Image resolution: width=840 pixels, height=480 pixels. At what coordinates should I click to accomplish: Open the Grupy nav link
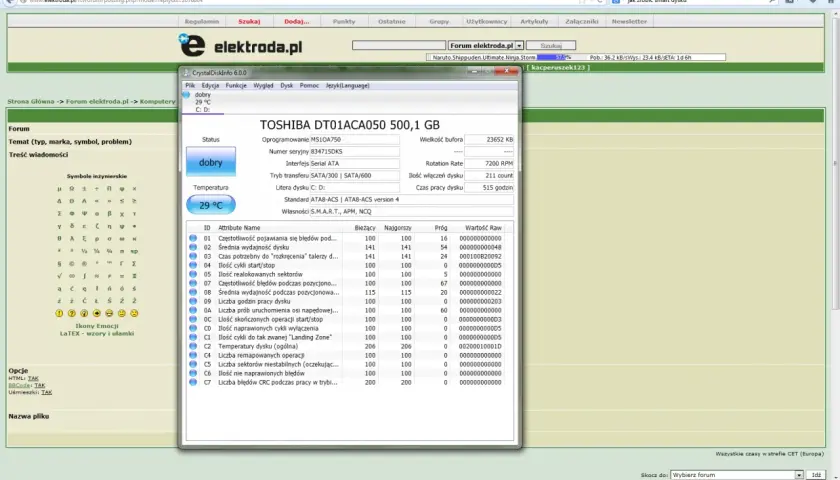[439, 21]
